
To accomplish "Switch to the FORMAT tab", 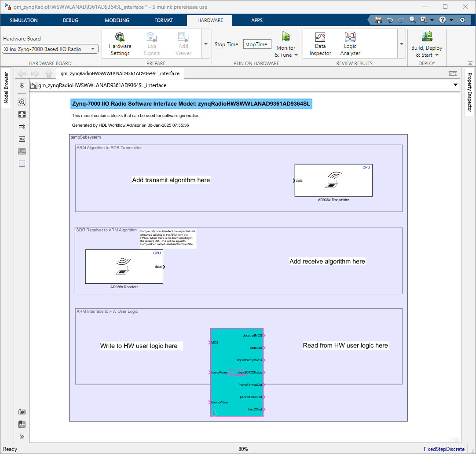I will click(164, 20).
